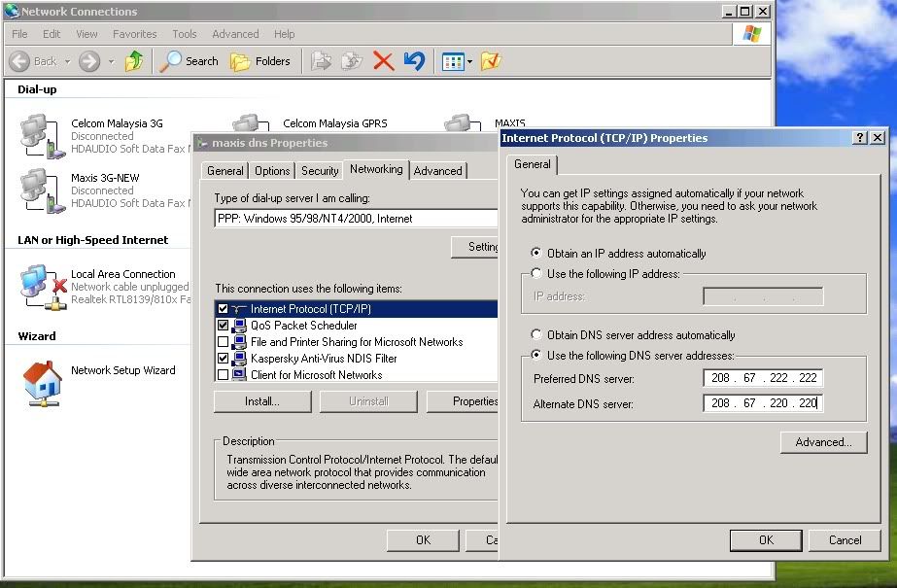
Task: Click the Folder Options toolbar icon
Action: pyautogui.click(x=491, y=61)
